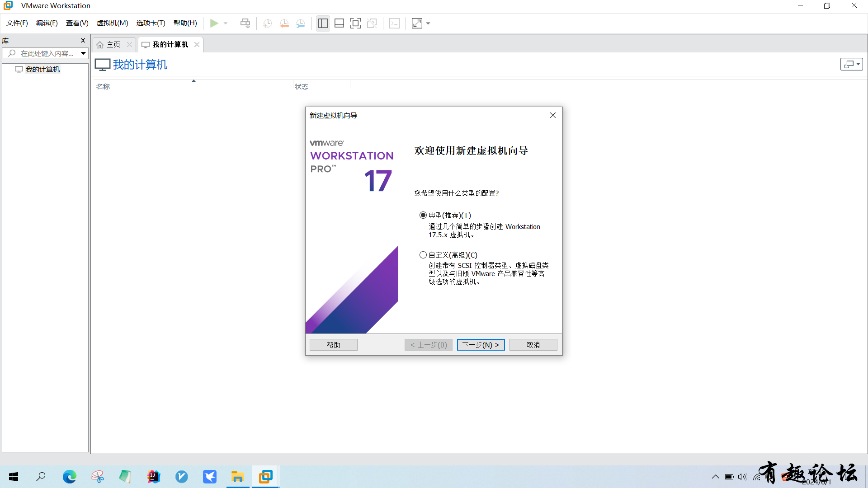Close the 库 library panel
Screen dimensions: 868x488
click(x=83, y=41)
